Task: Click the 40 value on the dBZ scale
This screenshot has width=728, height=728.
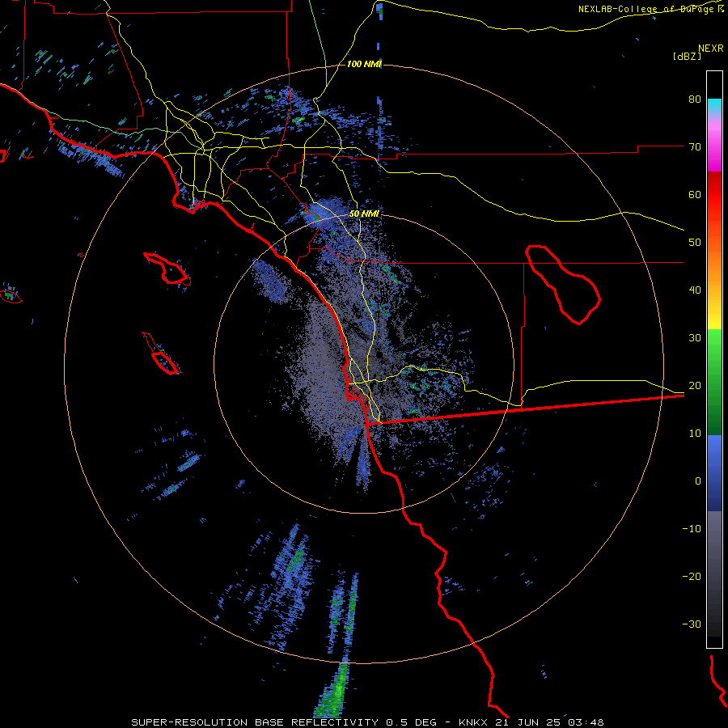Action: point(695,290)
